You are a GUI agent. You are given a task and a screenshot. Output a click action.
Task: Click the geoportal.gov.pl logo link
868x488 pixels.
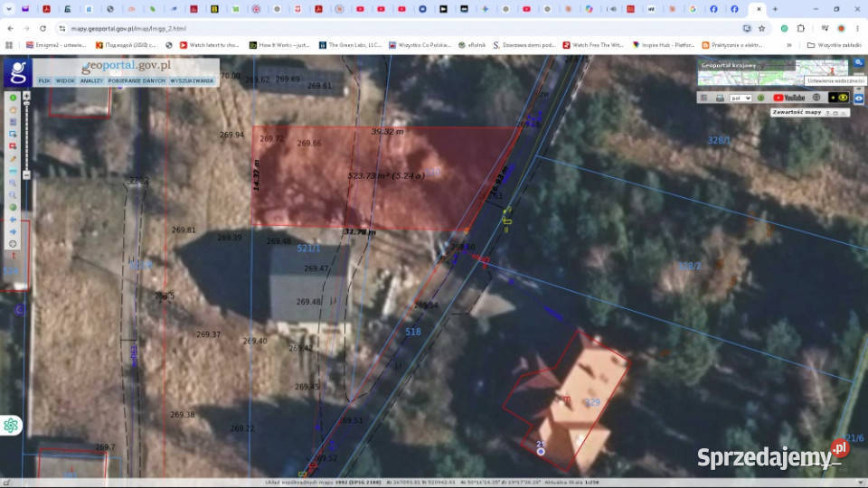pos(127,66)
